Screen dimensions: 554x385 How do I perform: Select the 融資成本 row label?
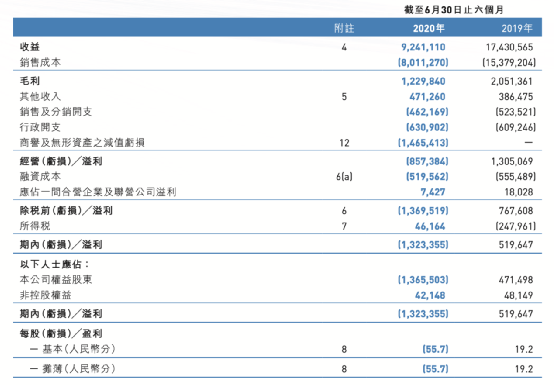(40, 177)
